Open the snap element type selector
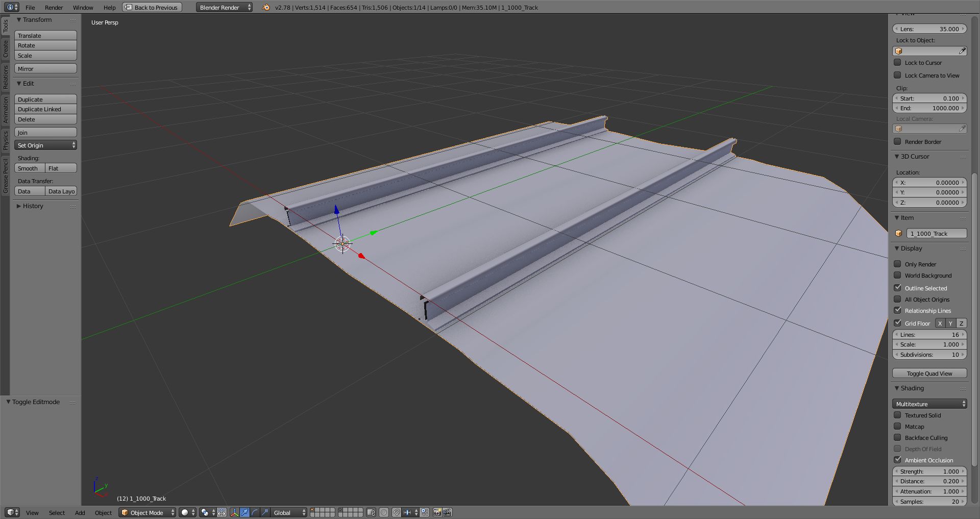980x519 pixels. click(x=410, y=512)
